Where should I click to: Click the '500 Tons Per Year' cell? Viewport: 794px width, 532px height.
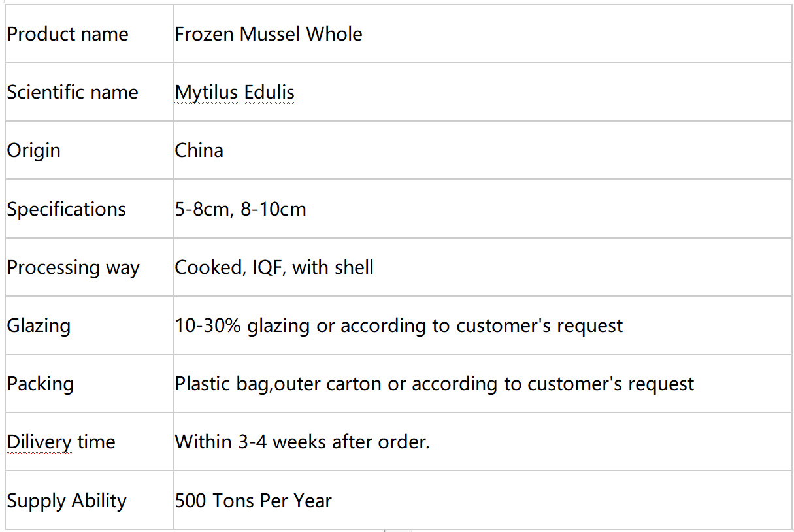[482, 500]
